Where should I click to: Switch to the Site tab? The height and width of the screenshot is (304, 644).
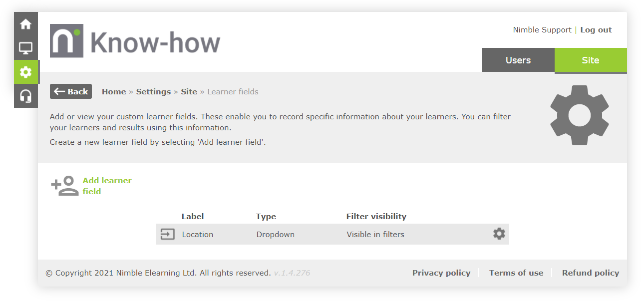coord(591,60)
